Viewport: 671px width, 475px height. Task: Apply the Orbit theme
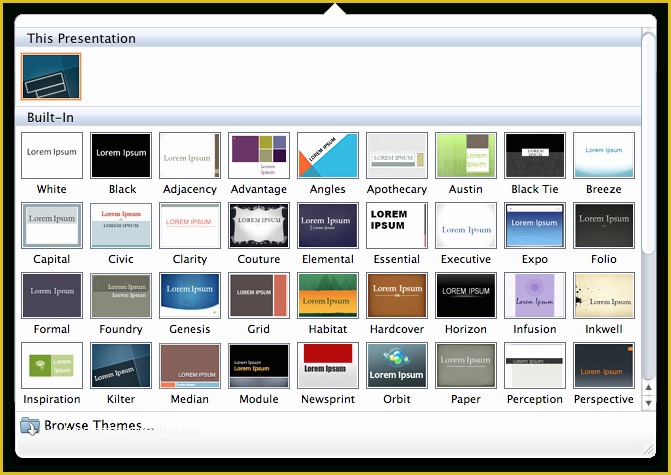397,365
